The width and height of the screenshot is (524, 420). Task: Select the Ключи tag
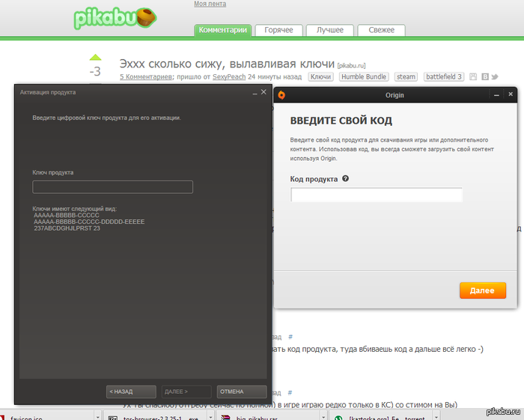pyautogui.click(x=320, y=77)
